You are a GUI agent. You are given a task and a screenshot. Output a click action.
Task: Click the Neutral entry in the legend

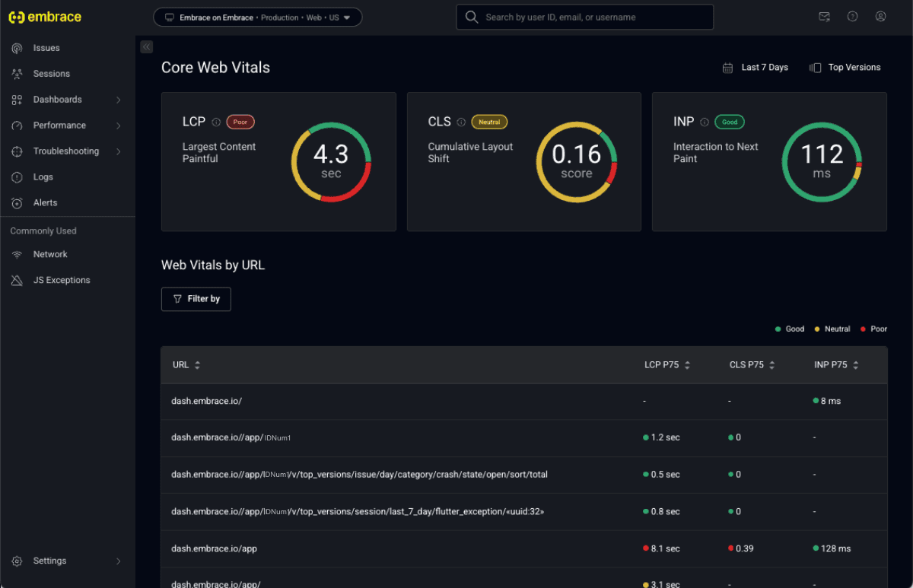click(832, 329)
